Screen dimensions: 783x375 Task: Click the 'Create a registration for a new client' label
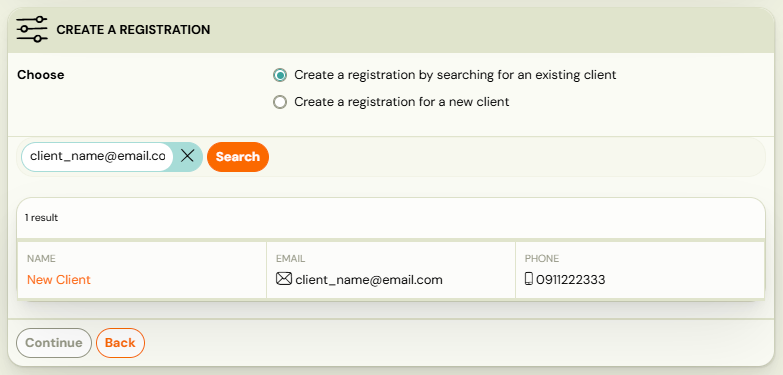(401, 102)
